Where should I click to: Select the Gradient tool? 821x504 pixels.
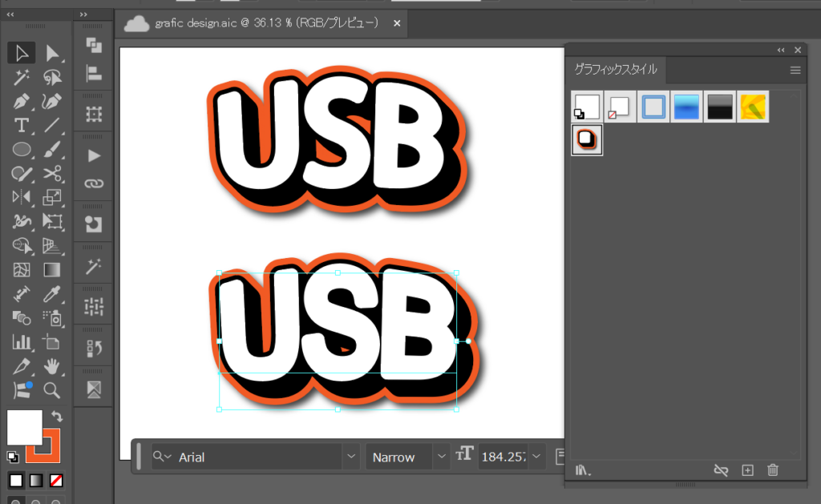point(52,269)
